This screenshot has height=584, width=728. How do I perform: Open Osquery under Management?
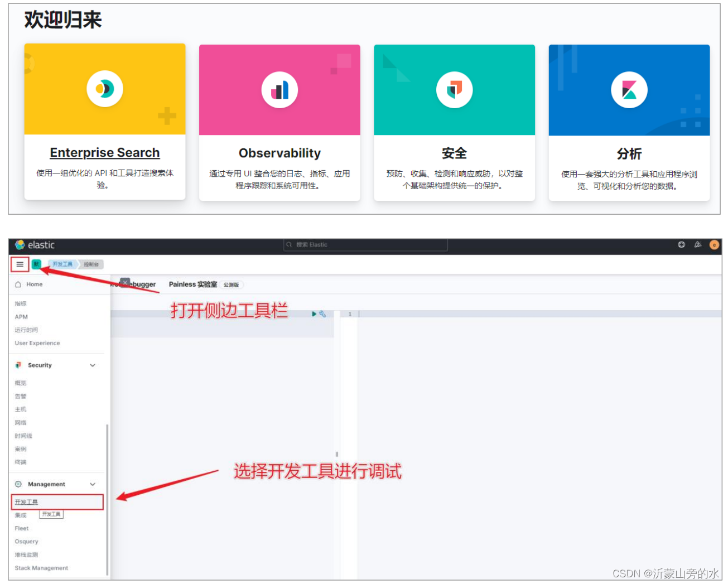pos(27,542)
